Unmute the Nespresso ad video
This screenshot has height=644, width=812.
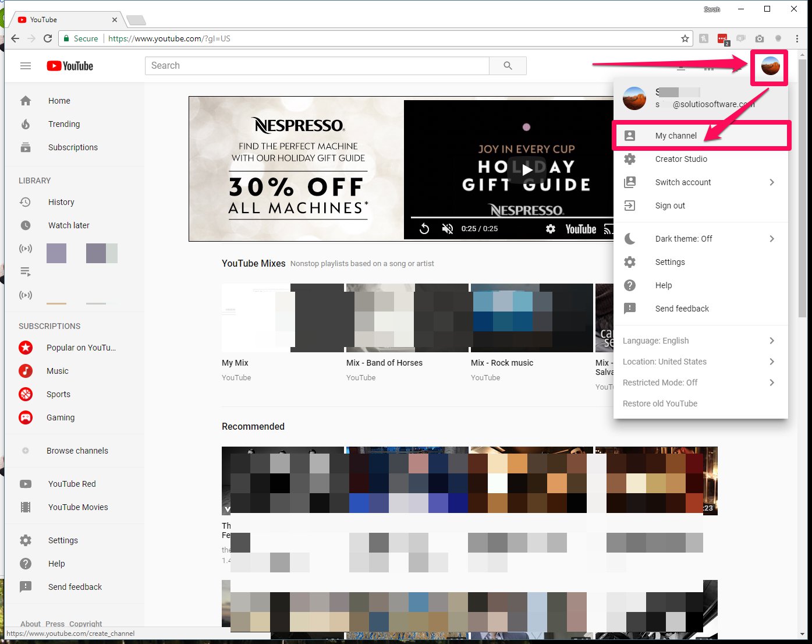(x=447, y=229)
